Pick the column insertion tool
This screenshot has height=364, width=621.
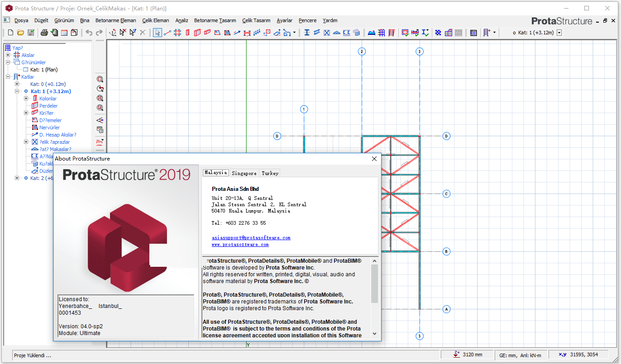coord(187,33)
